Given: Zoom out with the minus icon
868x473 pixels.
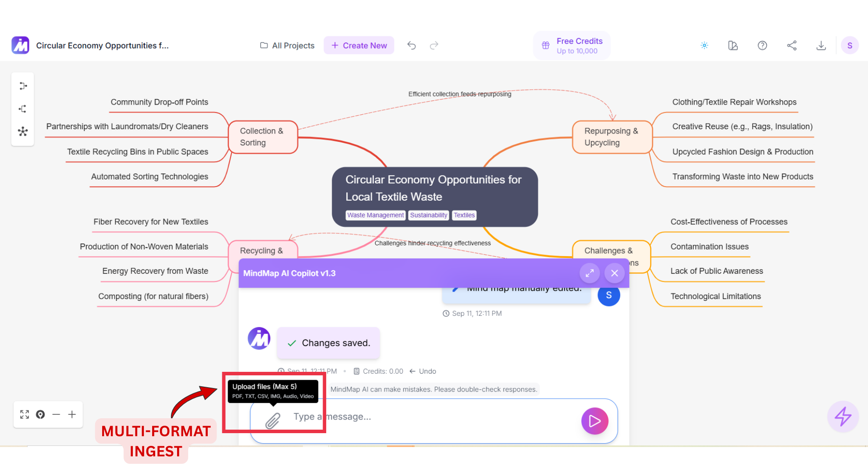Looking at the screenshot, I should [56, 414].
